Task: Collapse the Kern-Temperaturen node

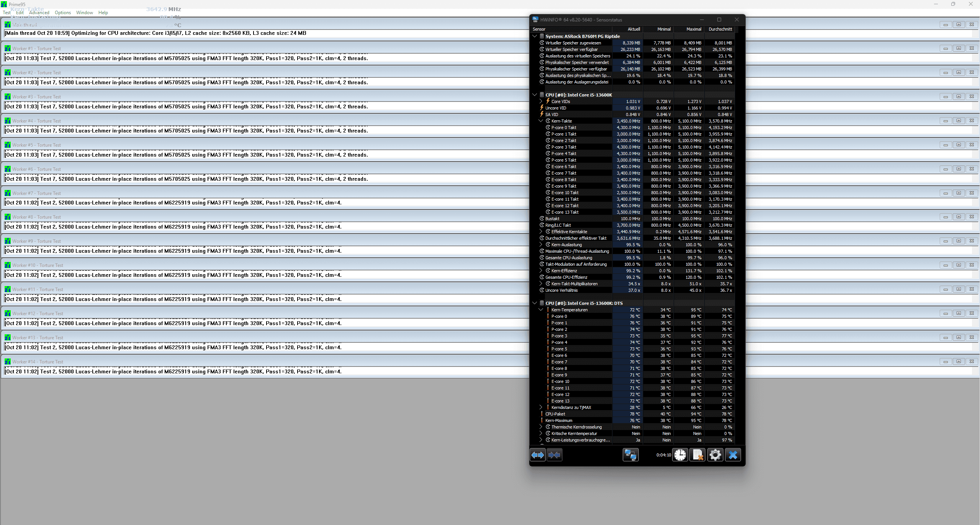Action: click(x=541, y=310)
